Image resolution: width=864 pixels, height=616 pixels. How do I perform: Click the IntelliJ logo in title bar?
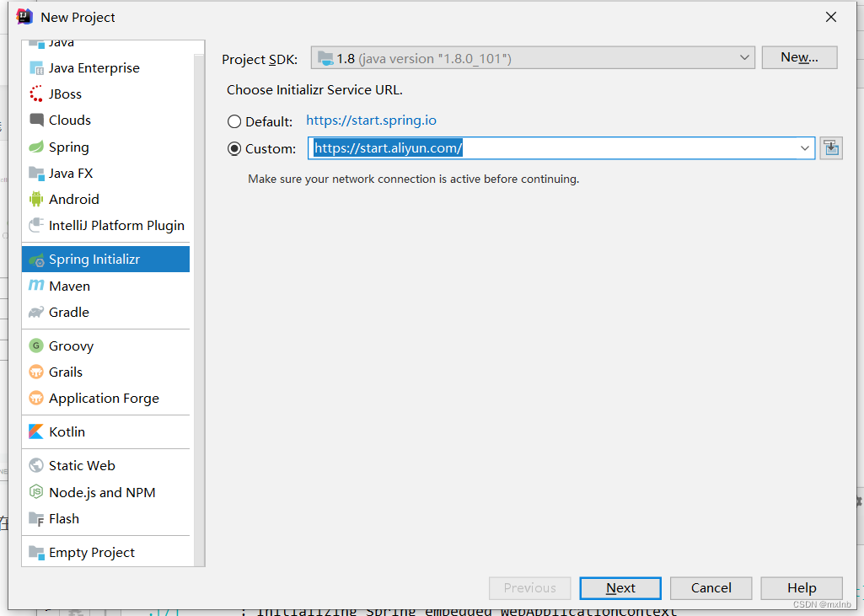[24, 17]
